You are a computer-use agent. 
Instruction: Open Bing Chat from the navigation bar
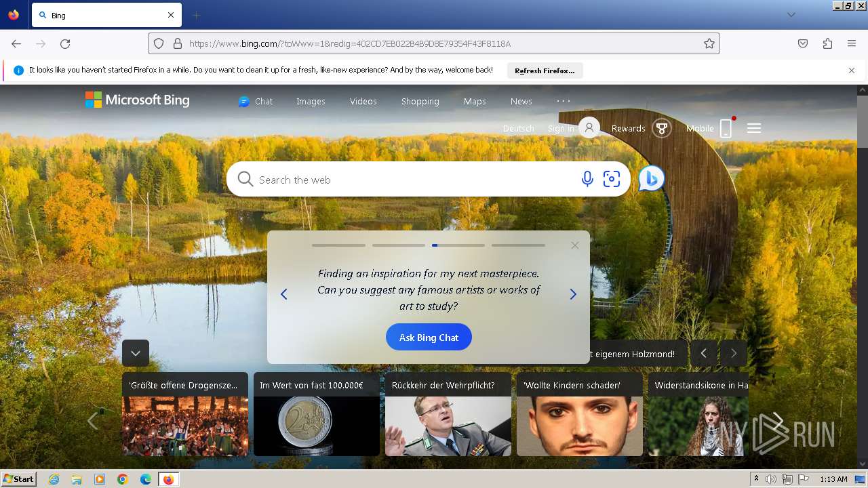point(256,101)
